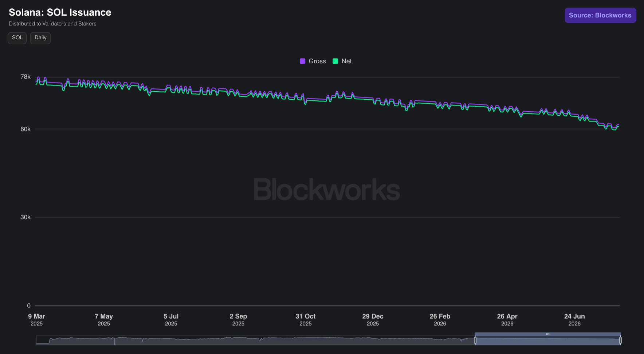Click the 5 Jul 2025 axis label
The width and height of the screenshot is (644, 354).
click(x=171, y=319)
